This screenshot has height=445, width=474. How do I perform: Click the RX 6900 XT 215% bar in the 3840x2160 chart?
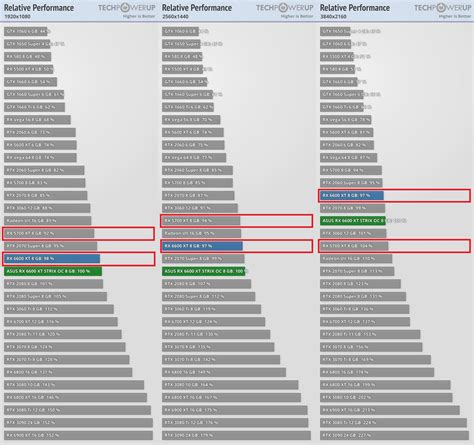[390, 410]
